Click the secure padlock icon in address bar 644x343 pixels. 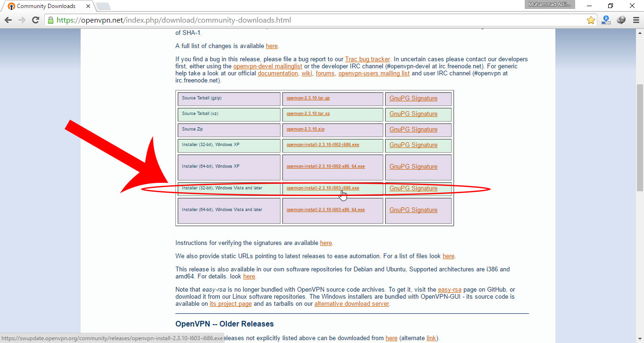50,20
